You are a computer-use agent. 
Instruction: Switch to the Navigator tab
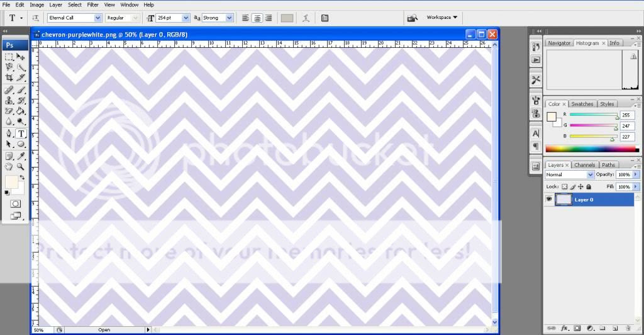coord(559,43)
